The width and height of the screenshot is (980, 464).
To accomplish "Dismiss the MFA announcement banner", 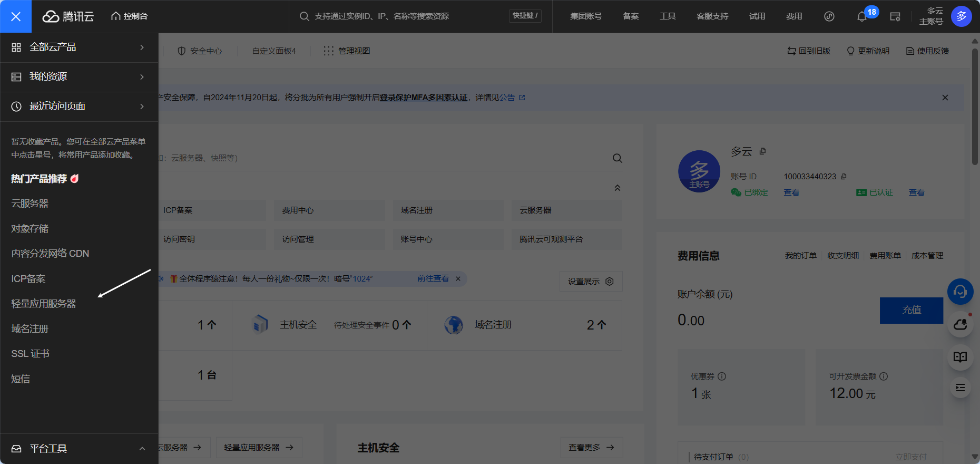I will [945, 98].
